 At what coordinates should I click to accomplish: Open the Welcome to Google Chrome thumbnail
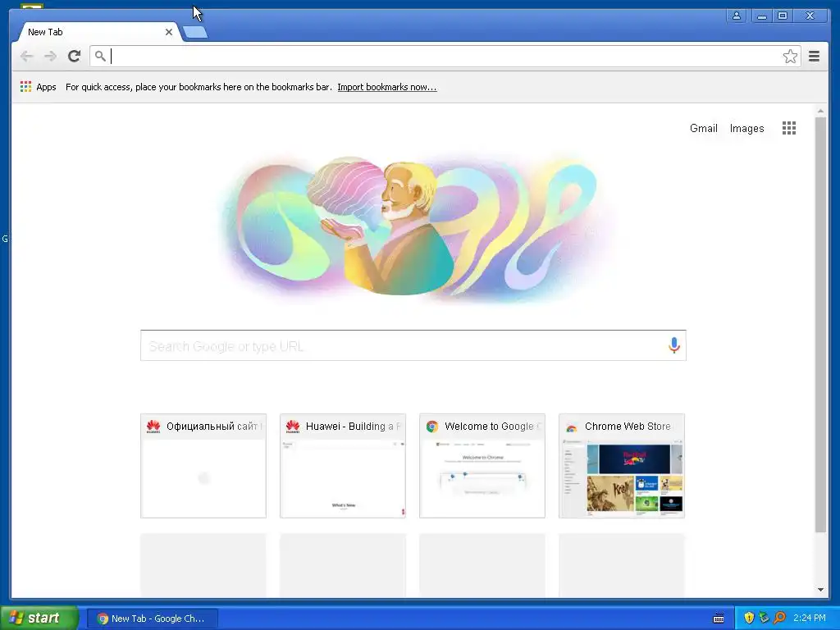point(482,466)
